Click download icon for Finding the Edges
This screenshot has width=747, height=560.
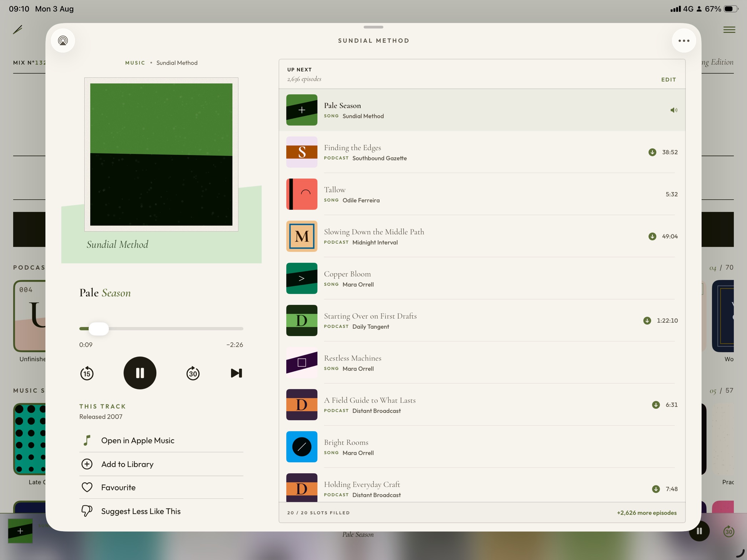(652, 152)
